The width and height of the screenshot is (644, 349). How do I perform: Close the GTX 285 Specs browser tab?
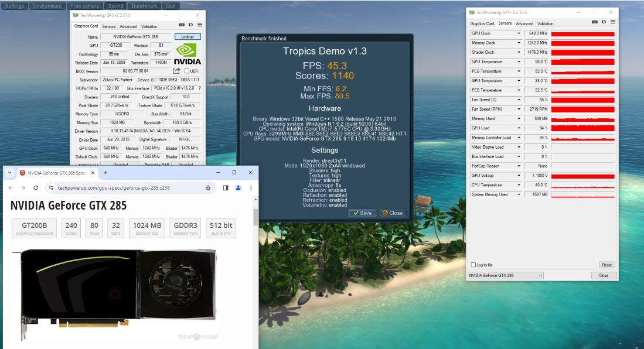click(93, 173)
